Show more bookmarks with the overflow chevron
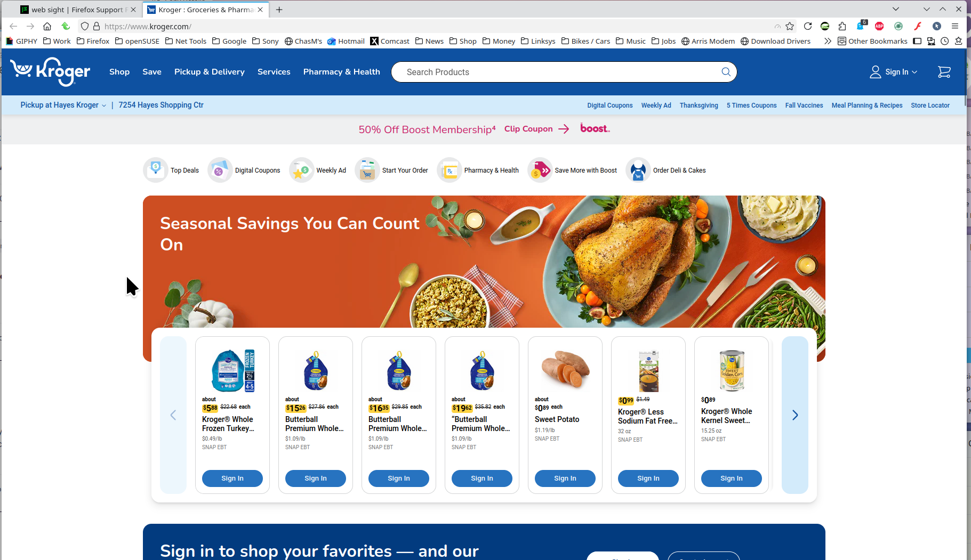The width and height of the screenshot is (971, 560). coord(827,41)
